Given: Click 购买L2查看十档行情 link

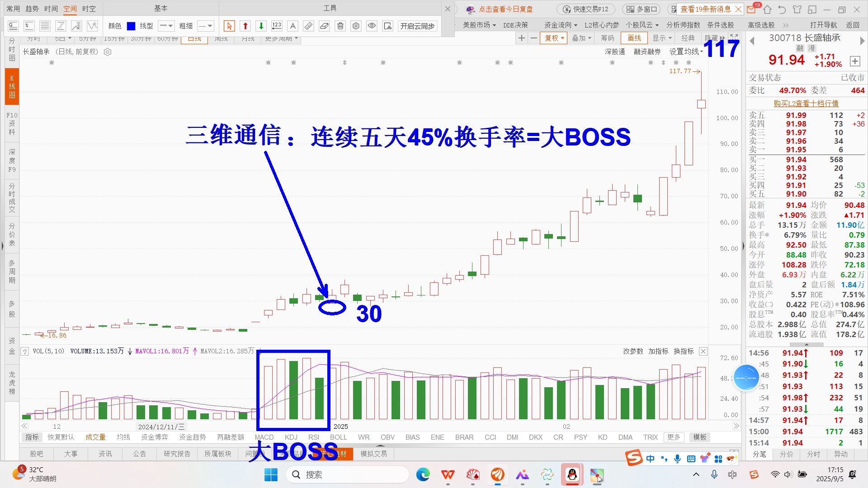Looking at the screenshot, I should click(x=806, y=103).
